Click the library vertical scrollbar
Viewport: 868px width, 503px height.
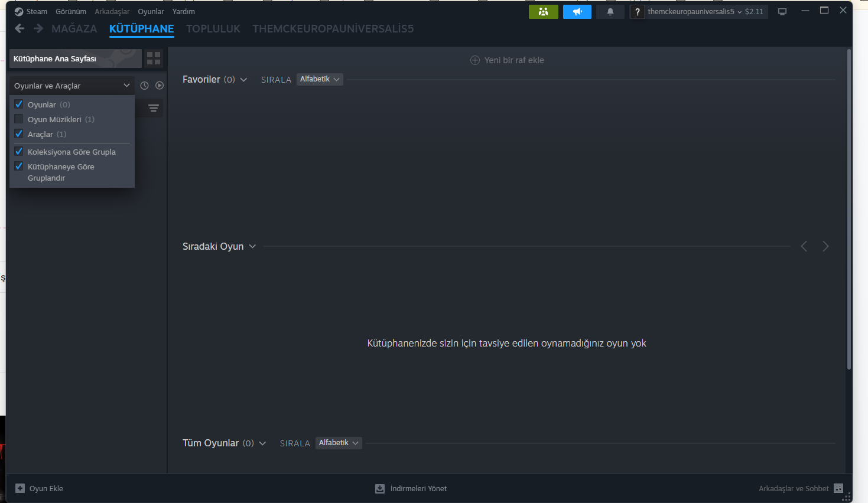tap(849, 210)
